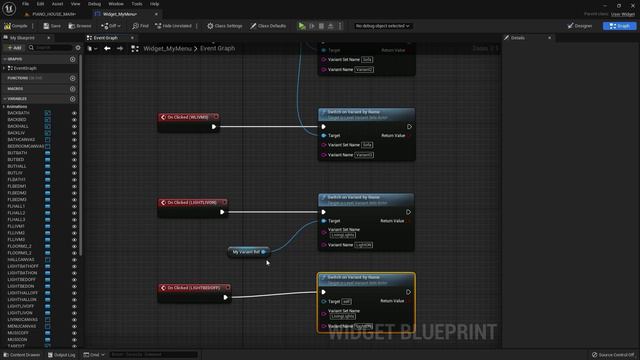Image resolution: width=640 pixels, height=360 pixels.
Task: Add a new macro with plus icon
Action: click(x=72, y=89)
